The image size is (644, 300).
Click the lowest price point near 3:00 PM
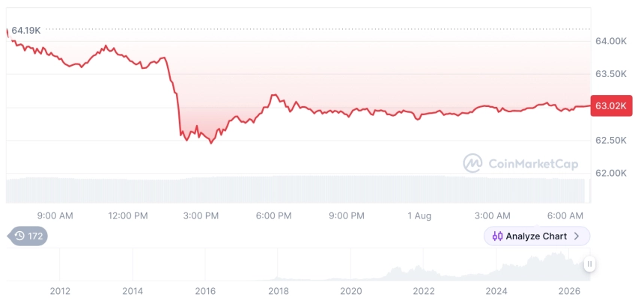211,143
